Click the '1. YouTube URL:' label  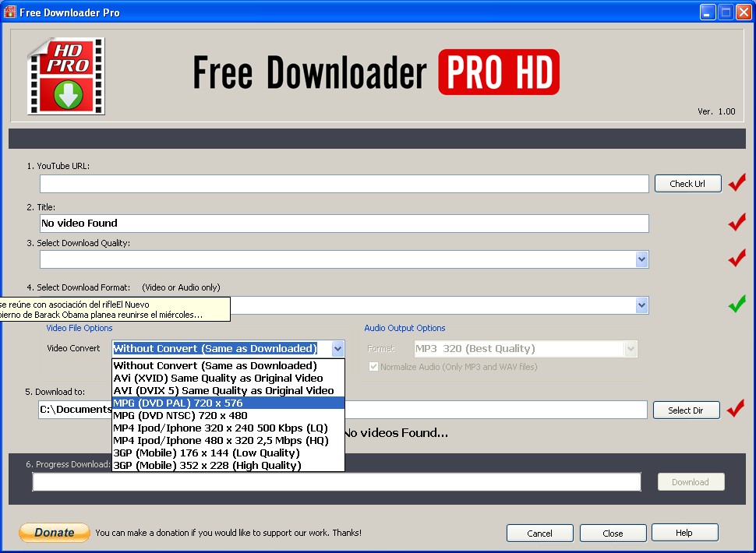pos(58,166)
